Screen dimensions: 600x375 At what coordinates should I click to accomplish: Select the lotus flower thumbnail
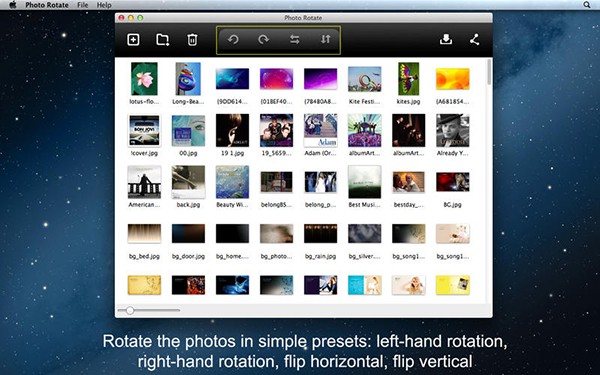point(144,79)
